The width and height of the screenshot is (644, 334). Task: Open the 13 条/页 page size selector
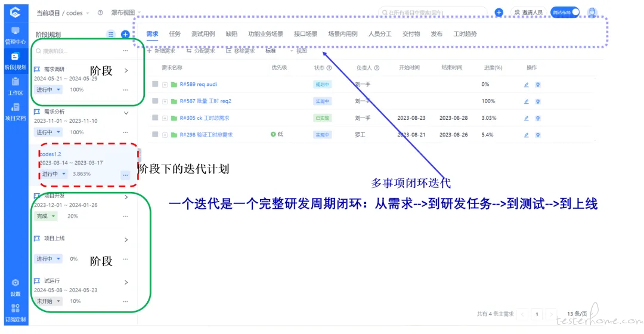pyautogui.click(x=577, y=314)
